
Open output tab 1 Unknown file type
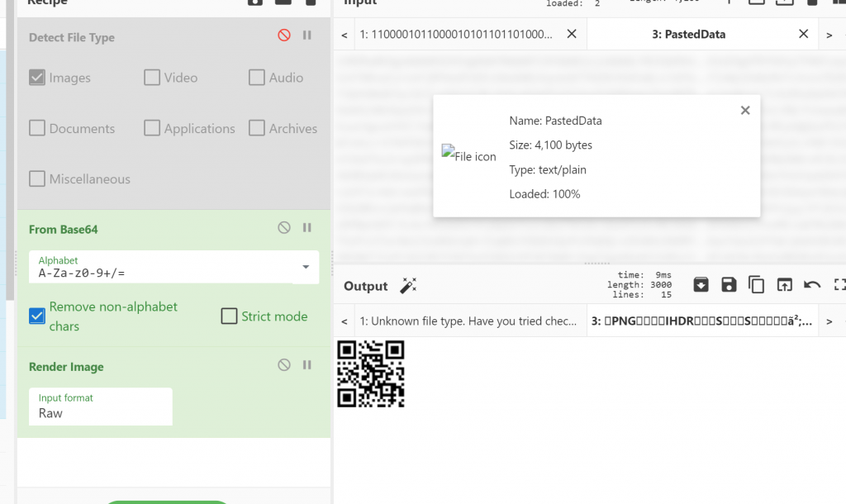coord(468,321)
